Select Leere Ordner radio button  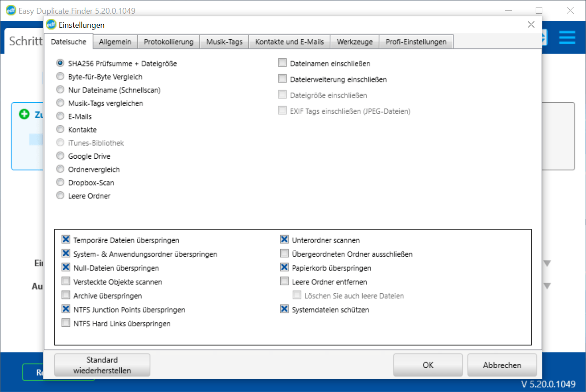pyautogui.click(x=60, y=196)
